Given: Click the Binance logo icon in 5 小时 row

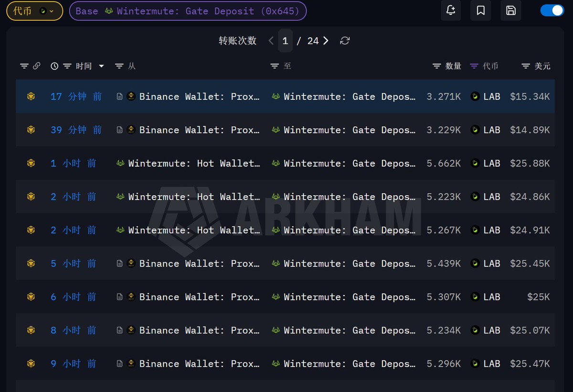Looking at the screenshot, I should click(x=131, y=264).
